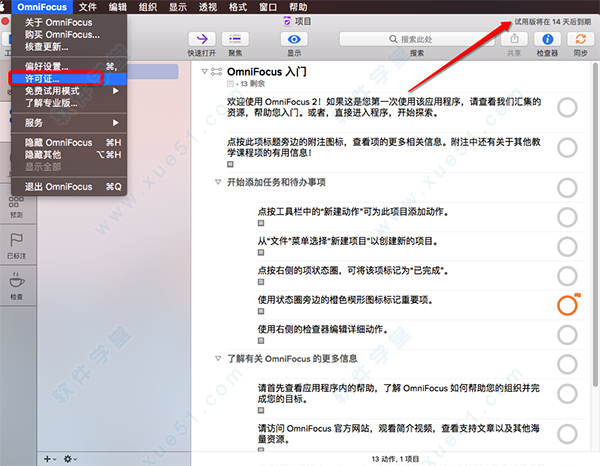This screenshot has height=466, width=600.
Task: Click the Quick Open arrow icon
Action: coord(202,39)
